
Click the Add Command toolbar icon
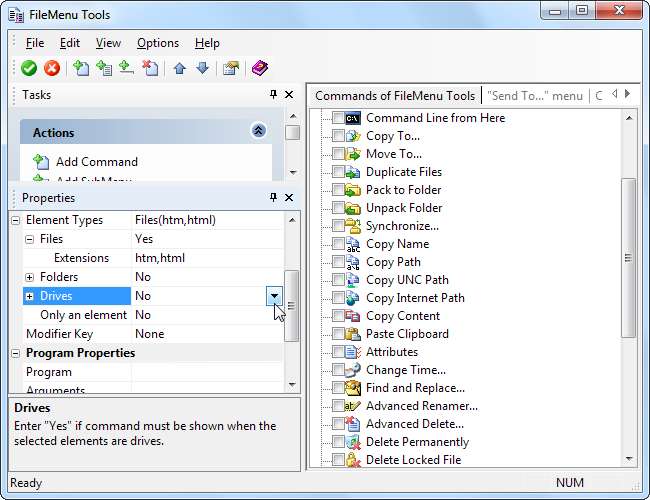point(81,68)
